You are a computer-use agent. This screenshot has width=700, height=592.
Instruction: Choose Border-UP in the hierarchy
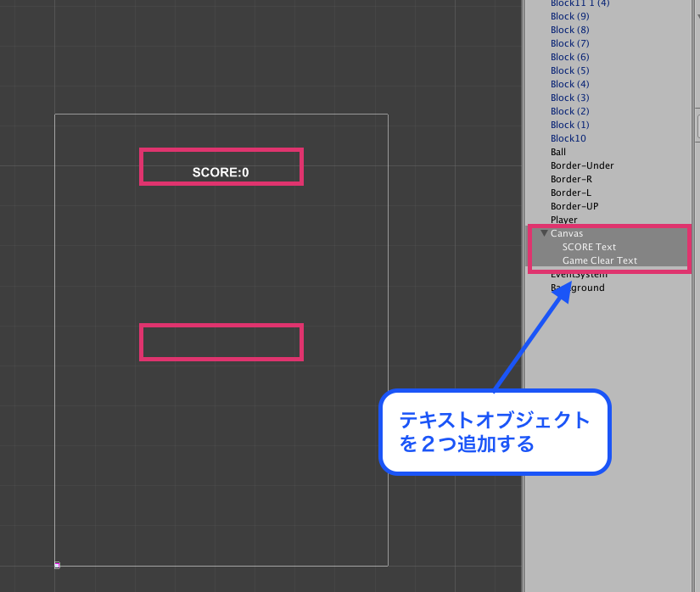[574, 206]
